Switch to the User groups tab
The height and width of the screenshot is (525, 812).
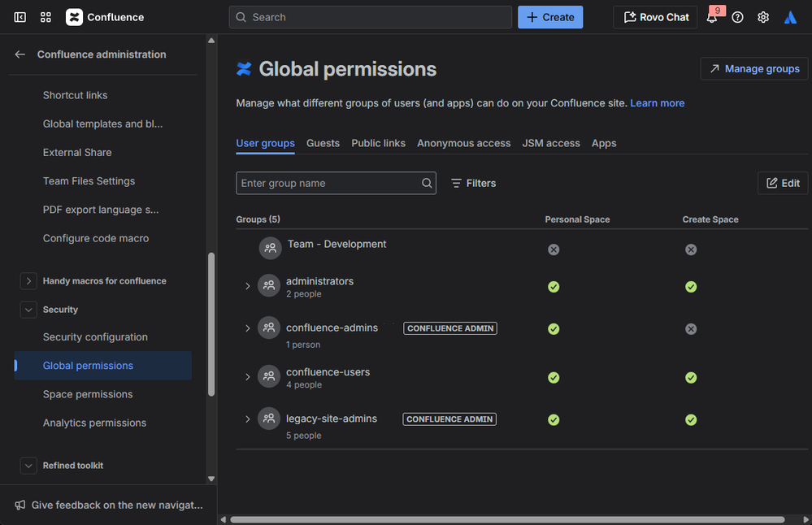click(265, 143)
